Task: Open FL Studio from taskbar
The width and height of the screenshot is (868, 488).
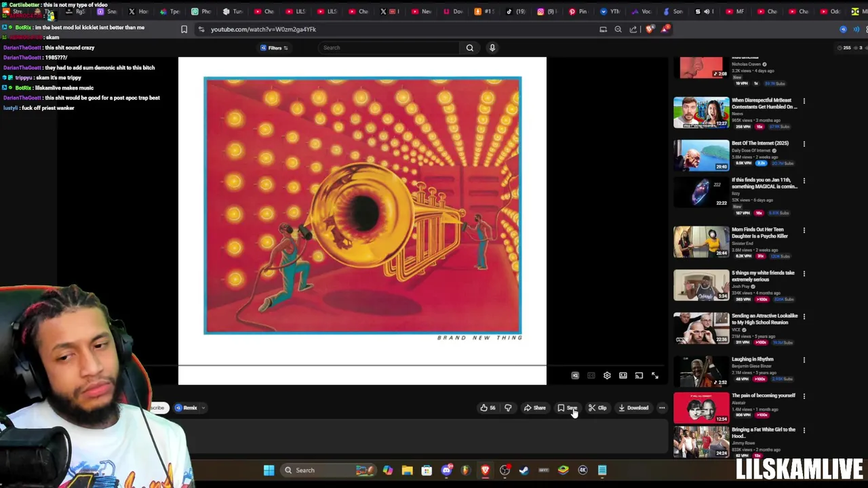Action: [465, 470]
